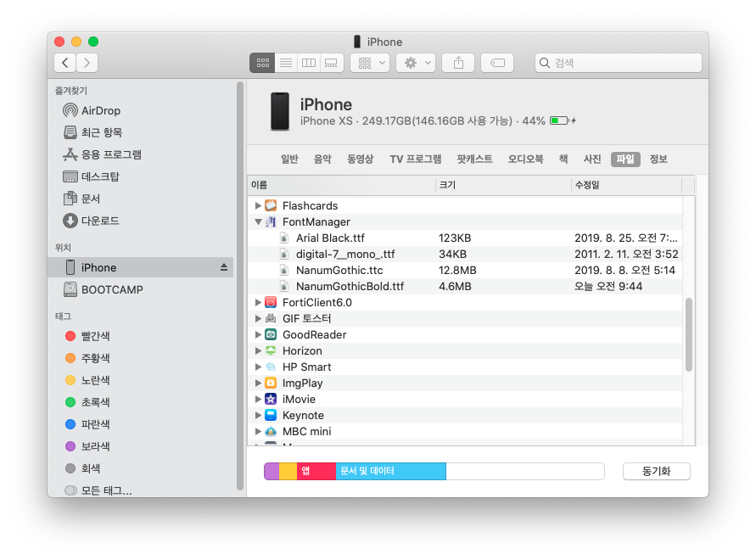
Task: Select the Arial Black.ttf file
Action: click(465, 238)
